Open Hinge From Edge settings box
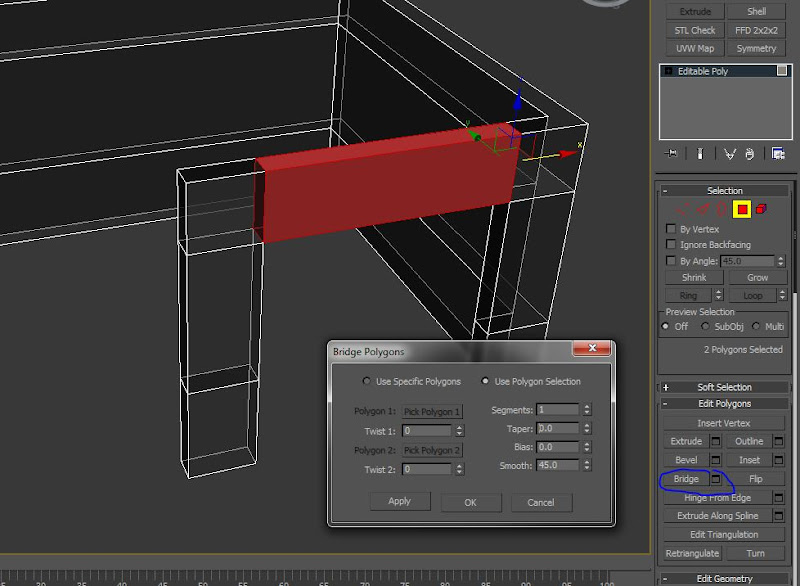Screen dimensions: 800x586 point(779,497)
